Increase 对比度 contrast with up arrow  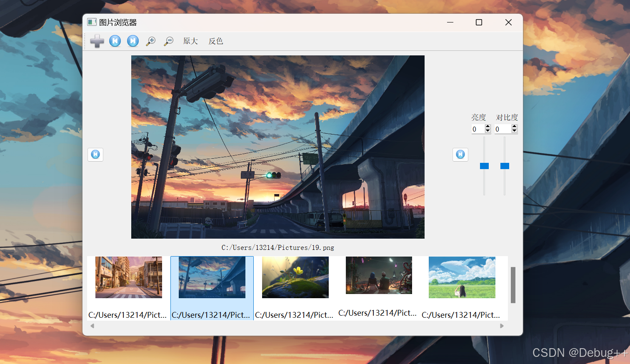pyautogui.click(x=515, y=127)
